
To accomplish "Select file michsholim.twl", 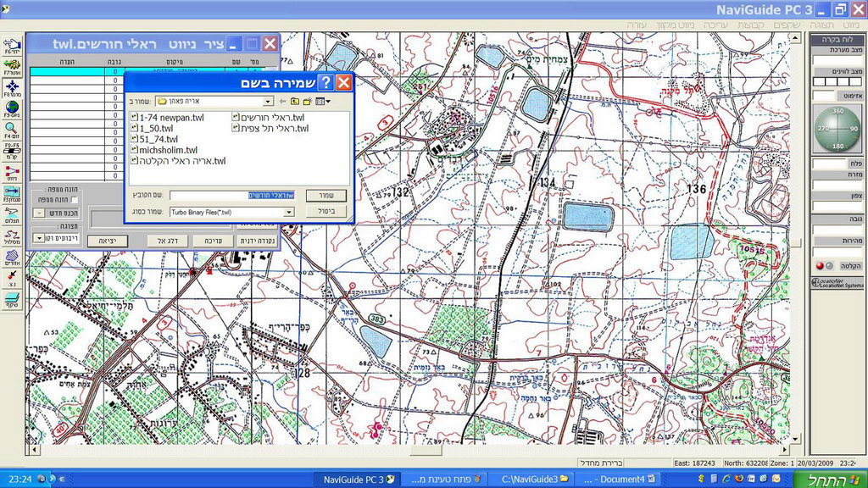I will (164, 150).
